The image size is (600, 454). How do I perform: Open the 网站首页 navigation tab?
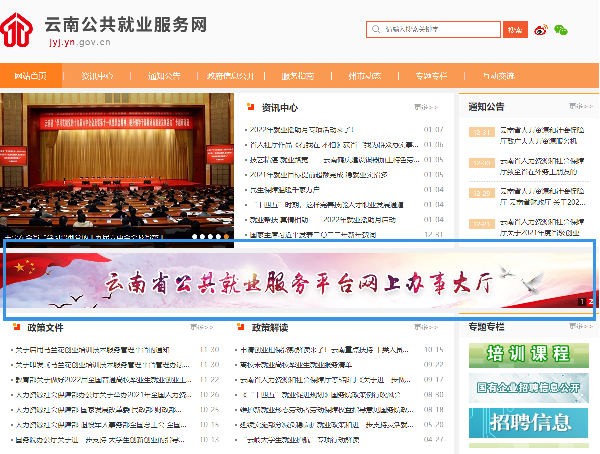31,75
